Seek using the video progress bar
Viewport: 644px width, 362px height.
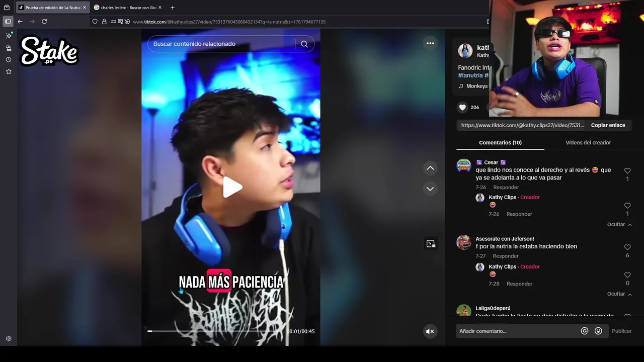(216, 331)
